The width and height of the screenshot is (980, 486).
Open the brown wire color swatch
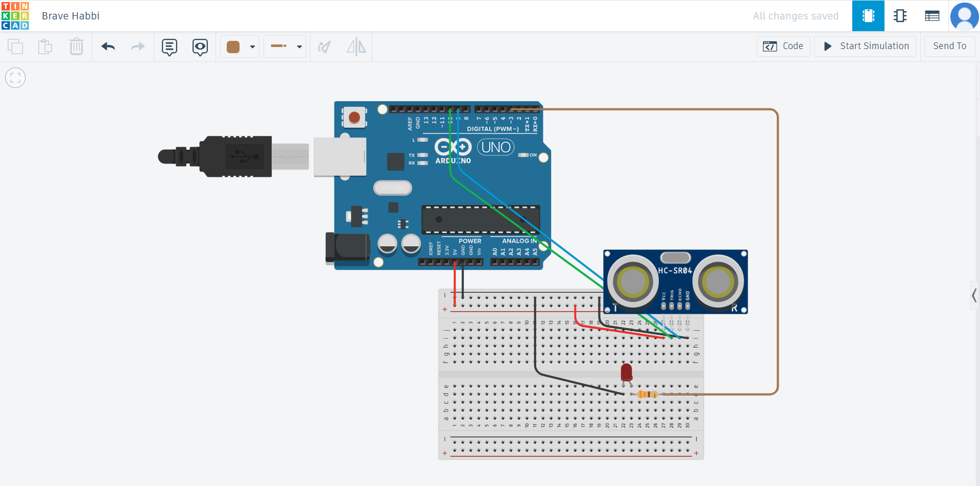[233, 47]
